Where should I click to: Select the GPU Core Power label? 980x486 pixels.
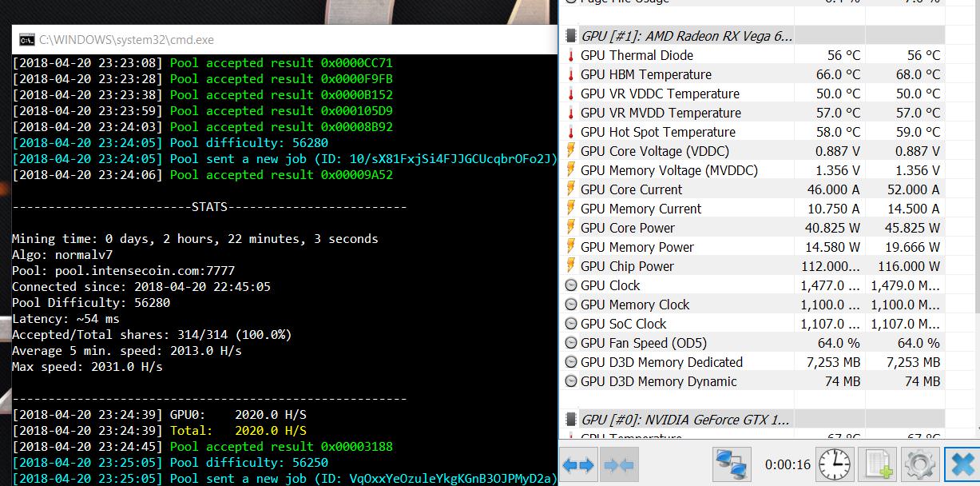[x=628, y=228]
